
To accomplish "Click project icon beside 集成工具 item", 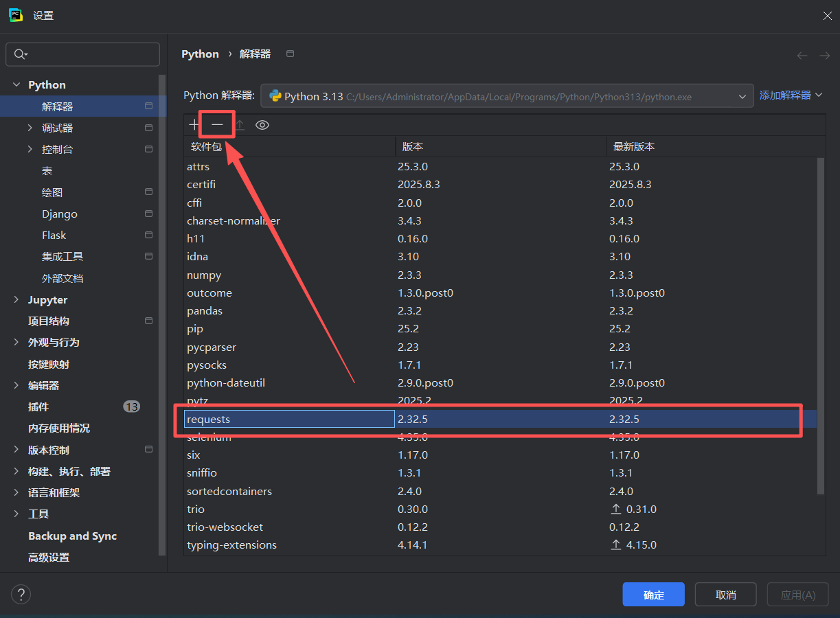I will click(148, 256).
